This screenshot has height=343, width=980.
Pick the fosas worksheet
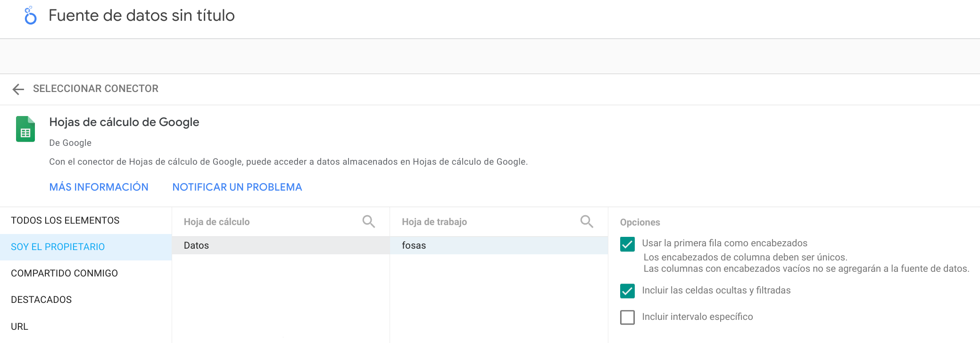tap(498, 245)
